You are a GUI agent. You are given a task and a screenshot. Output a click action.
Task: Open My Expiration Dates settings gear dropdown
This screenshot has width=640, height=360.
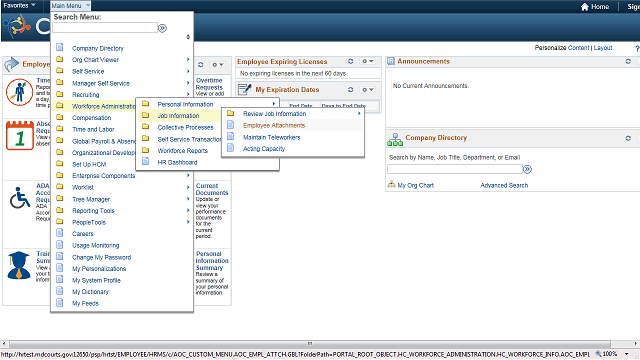(368, 89)
